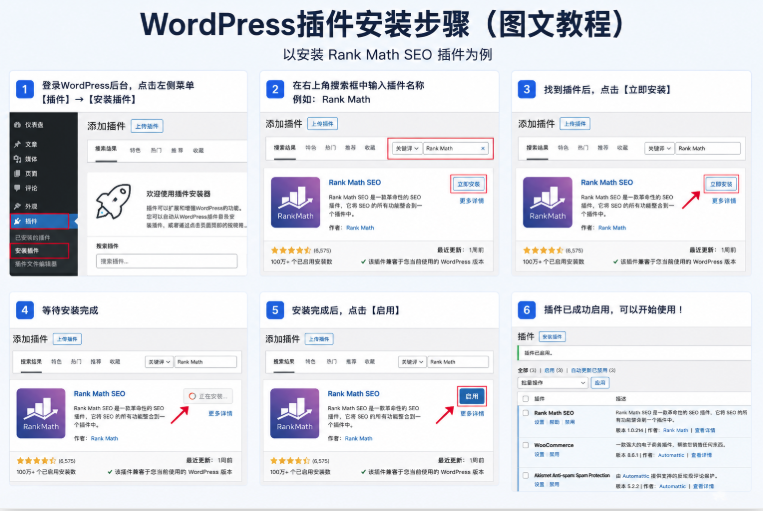Viewport: 763px width, 511px height.
Task: Switch to the 特色 tab in step 1
Action: 135,150
